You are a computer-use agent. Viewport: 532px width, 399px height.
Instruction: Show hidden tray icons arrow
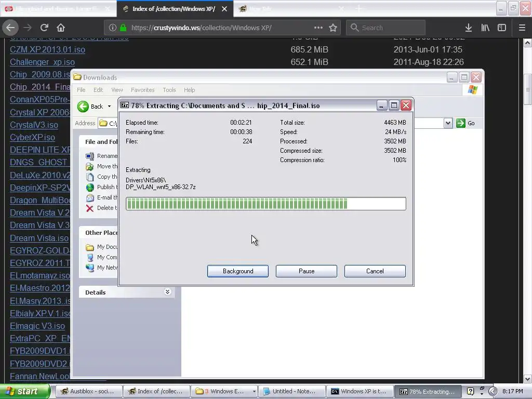493,391
